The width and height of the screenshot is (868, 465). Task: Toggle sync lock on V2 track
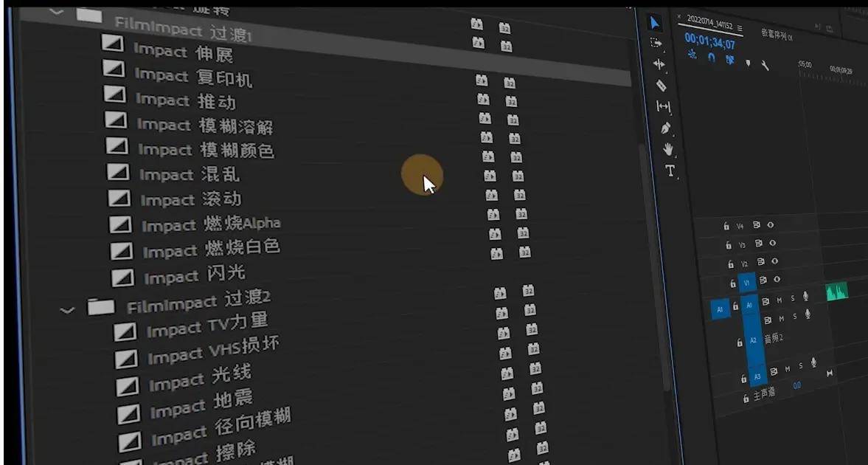760,261
